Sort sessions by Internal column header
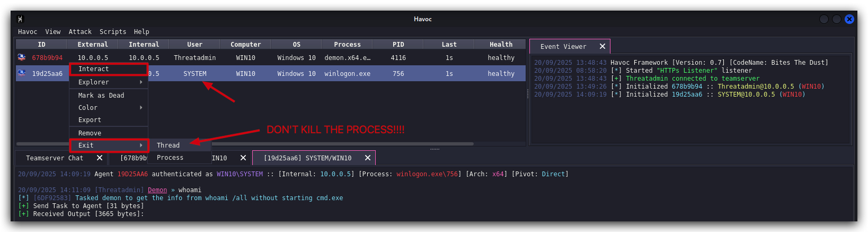Image resolution: width=868 pixels, height=232 pixels. pyautogui.click(x=144, y=45)
